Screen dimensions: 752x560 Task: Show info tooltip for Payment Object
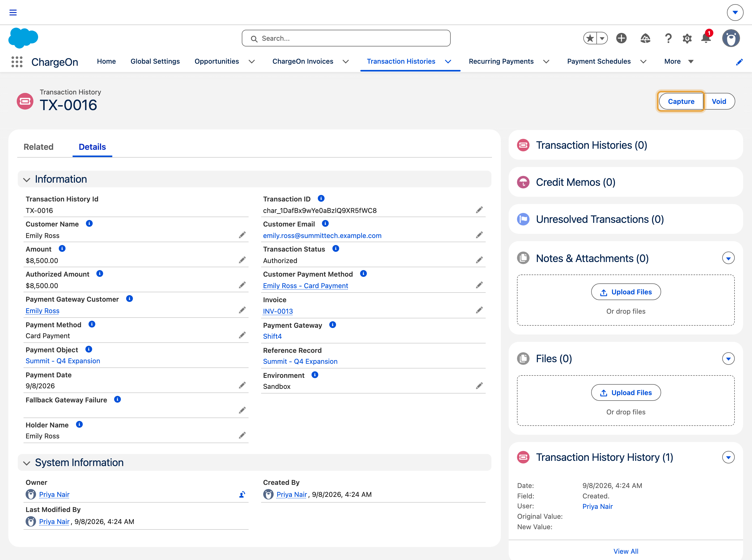[x=89, y=349]
